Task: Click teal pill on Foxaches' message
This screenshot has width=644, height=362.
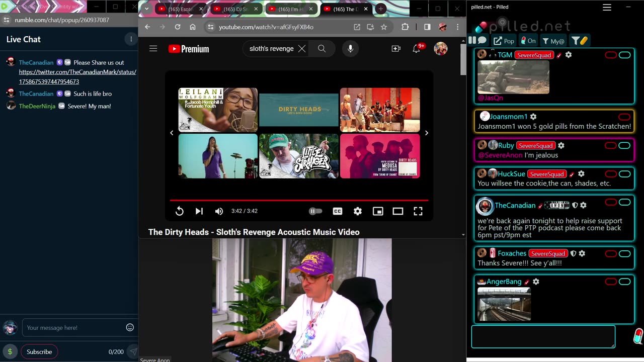Action: pos(624,253)
